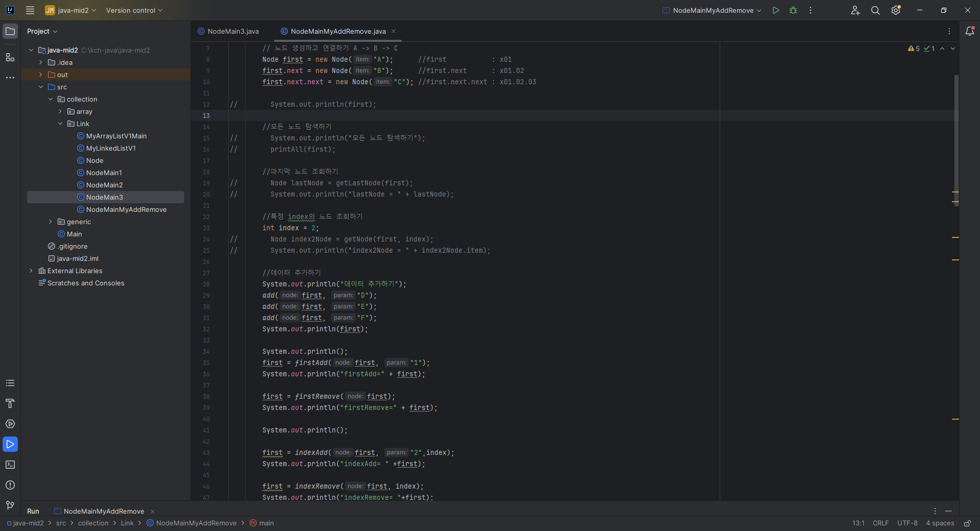Screen dimensions: 980x531
Task: Toggle read-only lock in status bar
Action: (x=967, y=523)
